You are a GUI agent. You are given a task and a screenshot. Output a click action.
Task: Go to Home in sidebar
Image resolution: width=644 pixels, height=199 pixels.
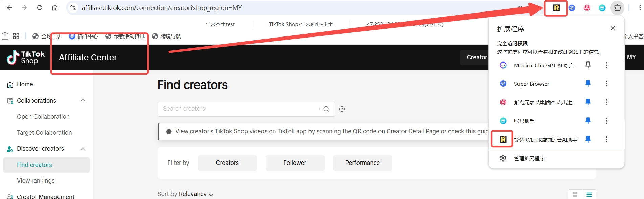click(x=25, y=84)
